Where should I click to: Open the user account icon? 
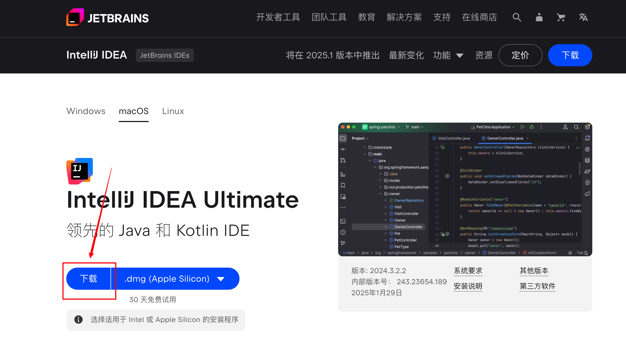pyautogui.click(x=539, y=17)
